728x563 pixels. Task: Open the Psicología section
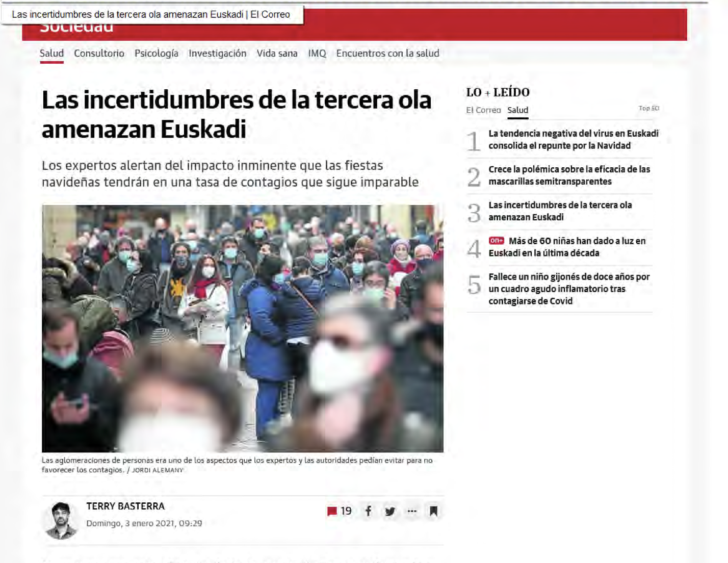tap(156, 54)
